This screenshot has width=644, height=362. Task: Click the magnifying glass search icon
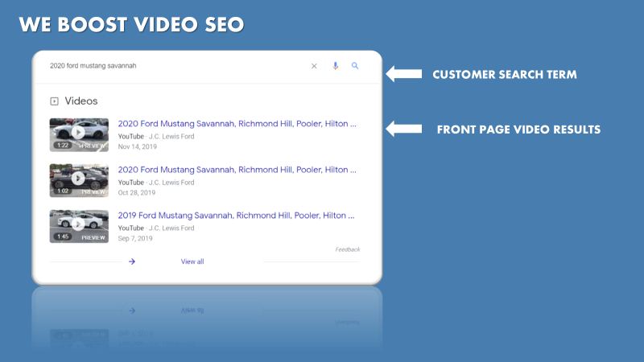[x=355, y=66]
